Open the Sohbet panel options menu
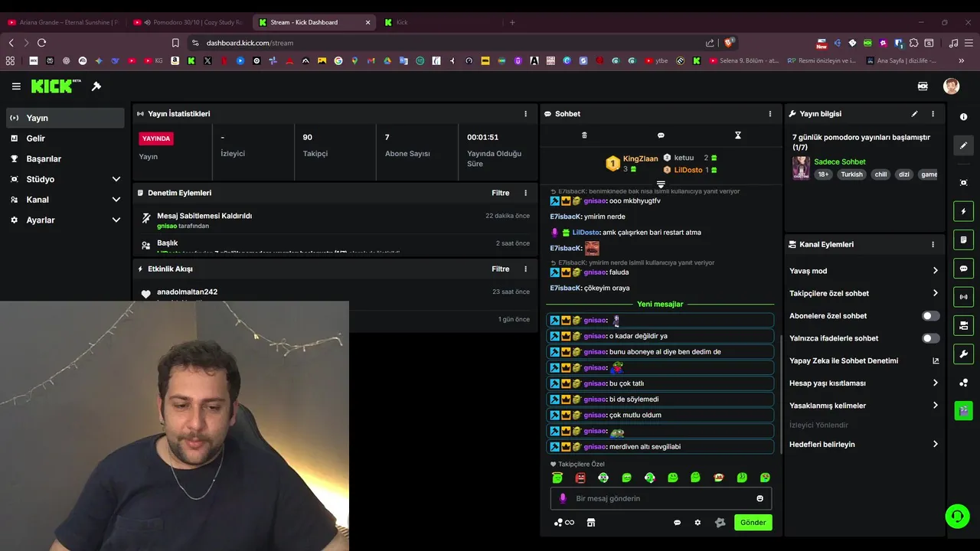 (770, 114)
